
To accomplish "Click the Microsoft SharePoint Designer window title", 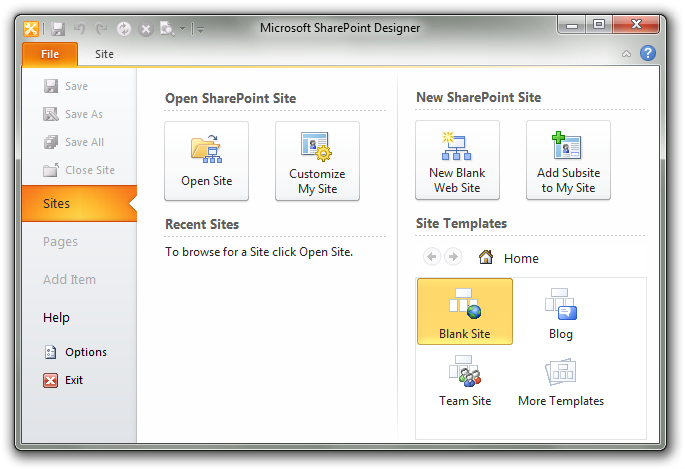I will click(x=340, y=28).
